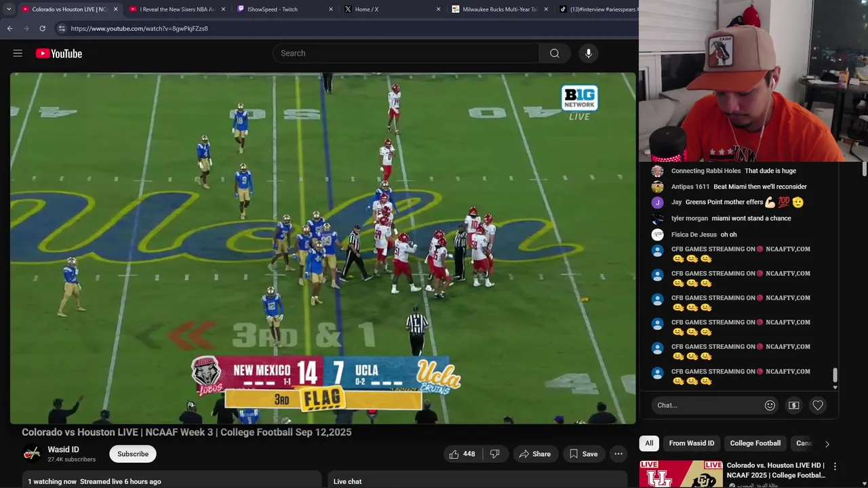Subscribe to Wasid ID channel

click(x=133, y=454)
